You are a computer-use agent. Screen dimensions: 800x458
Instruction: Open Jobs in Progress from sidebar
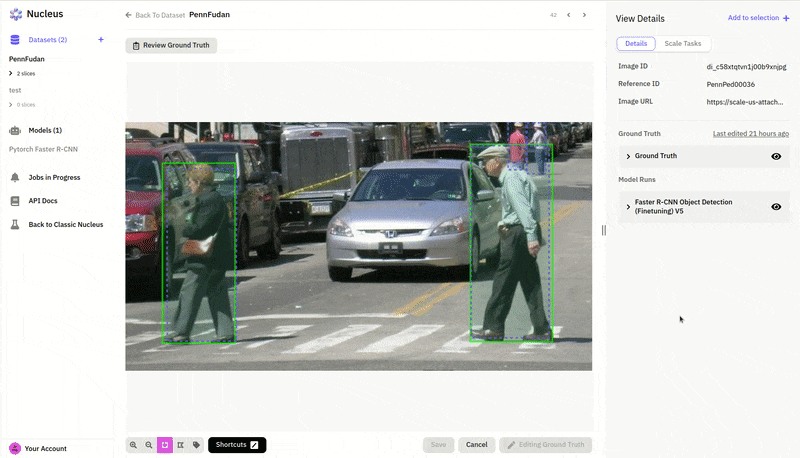54,177
